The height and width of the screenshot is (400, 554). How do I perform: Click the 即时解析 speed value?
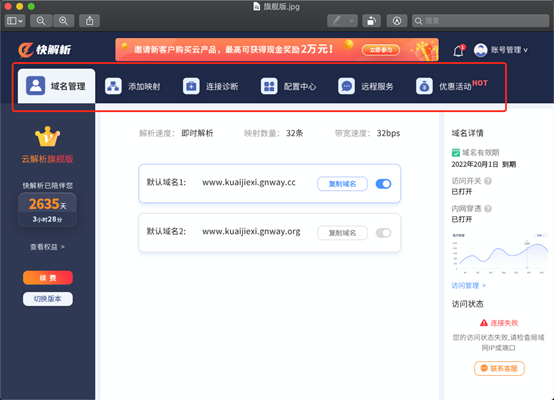tap(197, 133)
